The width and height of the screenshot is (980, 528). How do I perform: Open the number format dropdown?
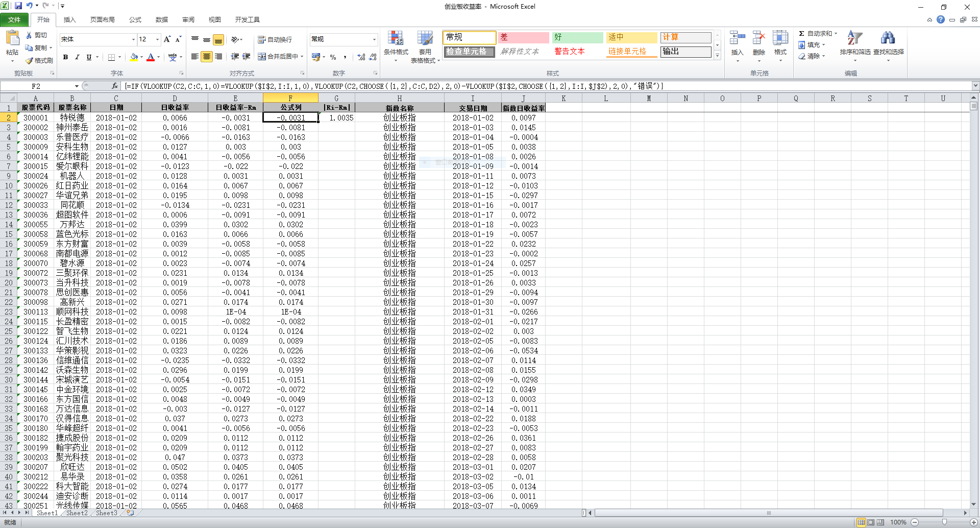pos(374,39)
